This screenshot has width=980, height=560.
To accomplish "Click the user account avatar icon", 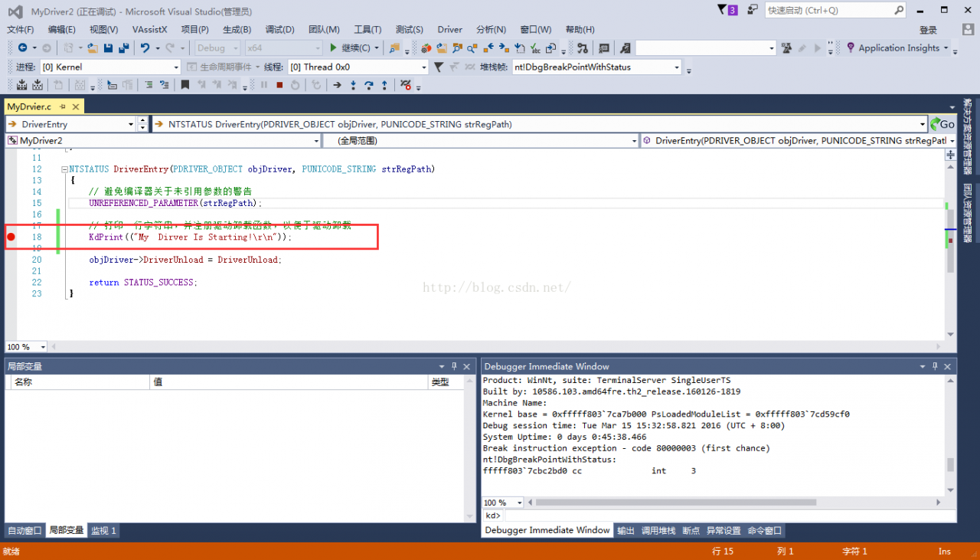I will [x=968, y=30].
